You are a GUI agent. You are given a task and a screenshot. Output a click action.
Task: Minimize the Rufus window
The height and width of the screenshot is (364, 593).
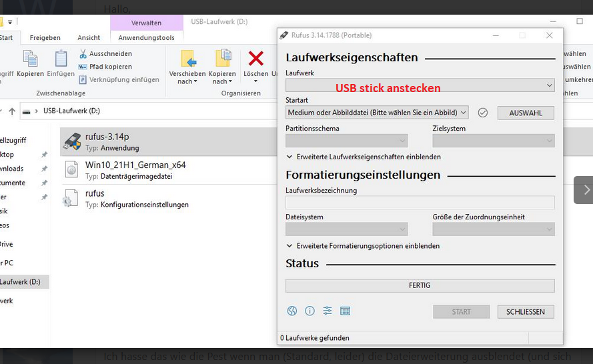point(496,35)
